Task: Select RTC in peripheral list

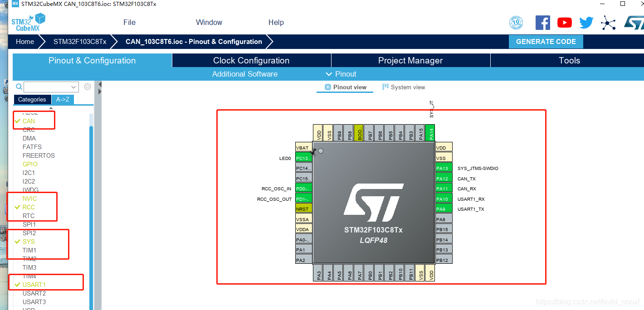Action: [x=29, y=216]
